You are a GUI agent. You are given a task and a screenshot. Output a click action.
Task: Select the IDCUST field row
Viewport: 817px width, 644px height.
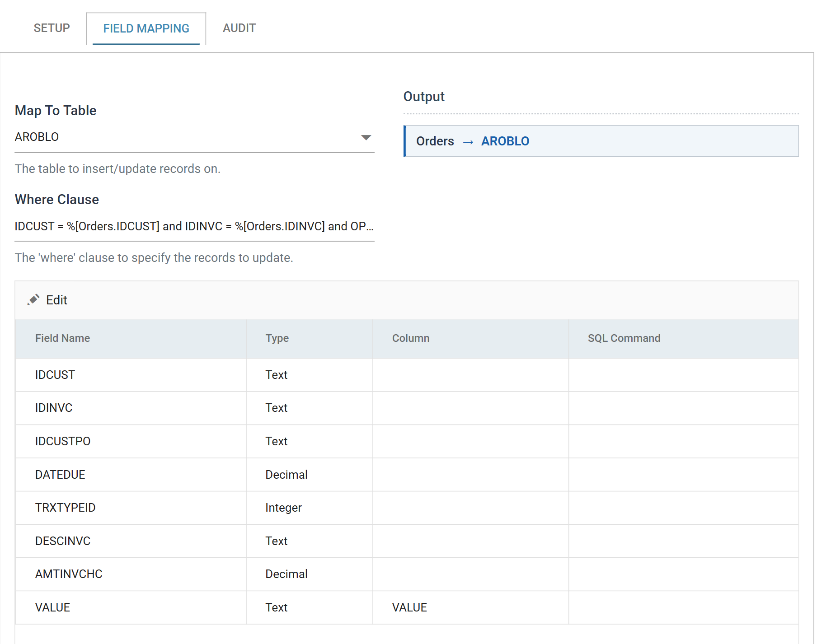(x=407, y=375)
